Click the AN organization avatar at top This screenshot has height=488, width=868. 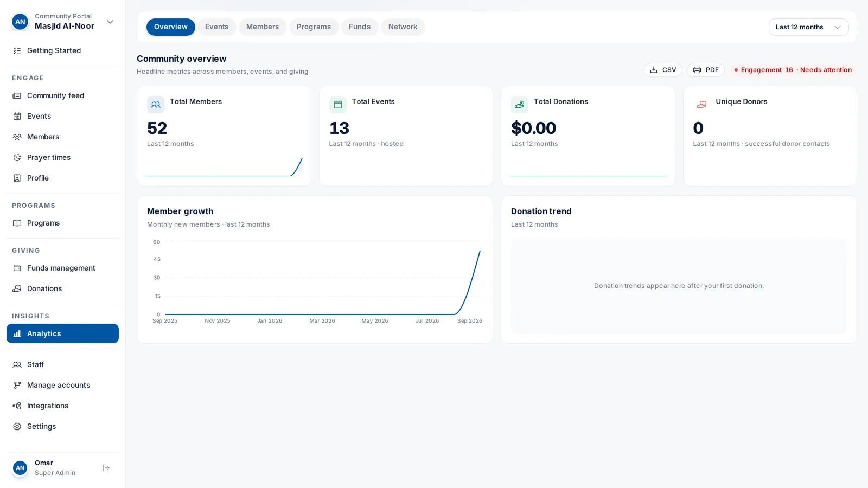20,22
